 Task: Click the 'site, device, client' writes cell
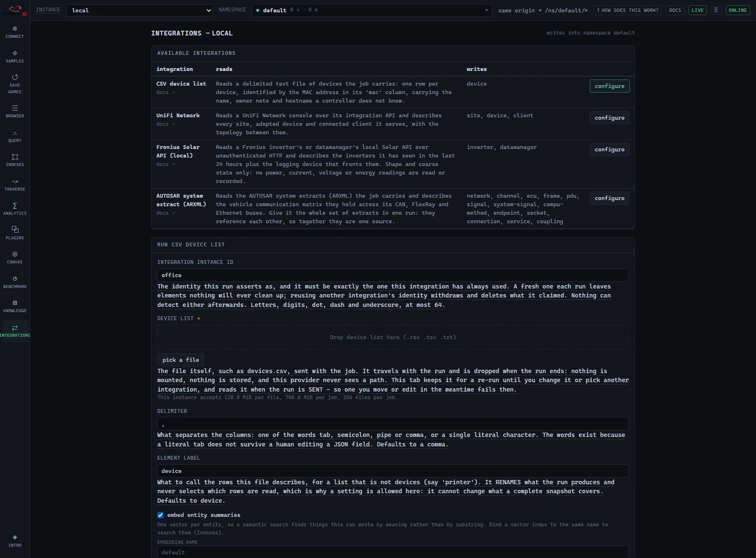[x=500, y=116]
